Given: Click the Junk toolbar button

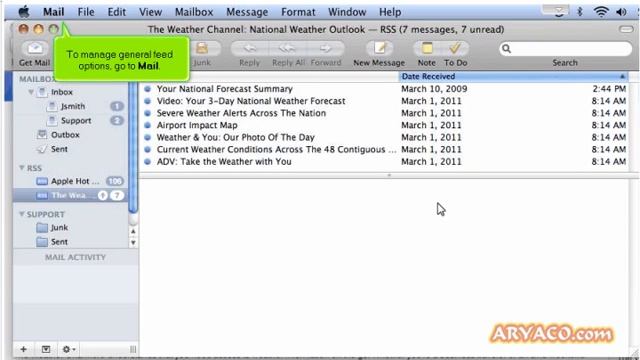Looking at the screenshot, I should 202,49.
